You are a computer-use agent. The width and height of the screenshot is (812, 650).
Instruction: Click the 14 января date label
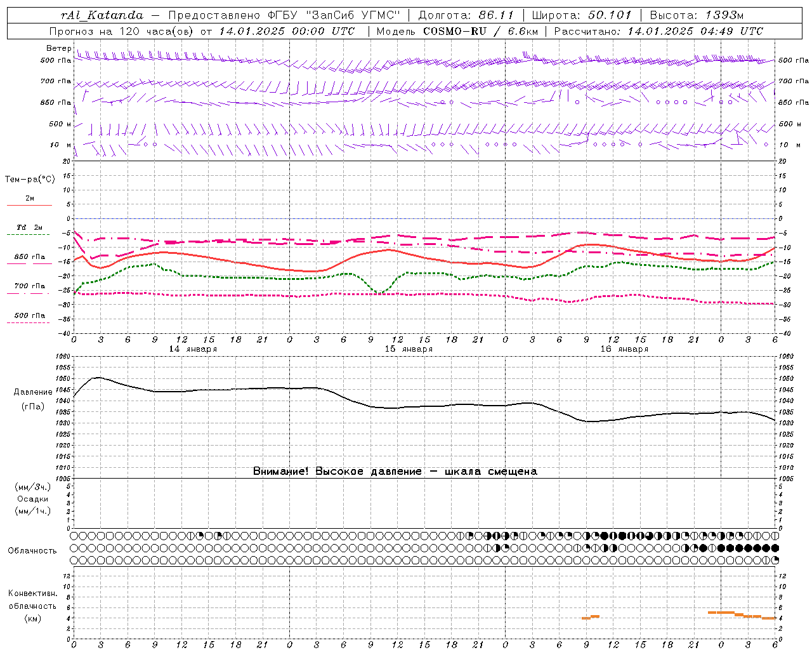193,349
